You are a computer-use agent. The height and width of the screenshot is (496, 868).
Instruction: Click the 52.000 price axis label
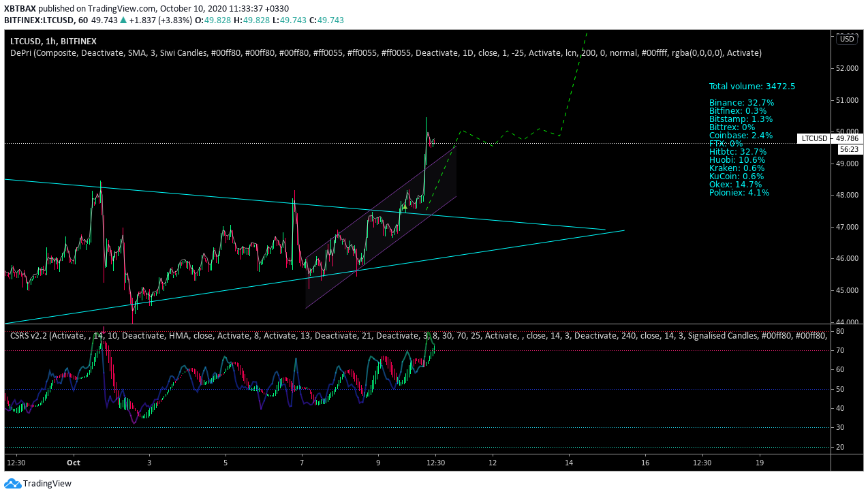click(x=848, y=69)
